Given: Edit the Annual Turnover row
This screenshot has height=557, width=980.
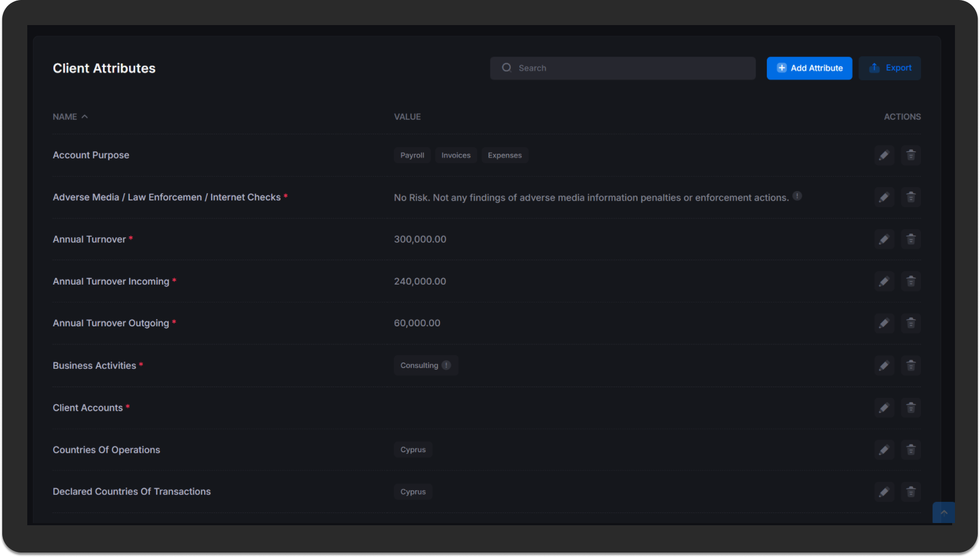Looking at the screenshot, I should point(884,240).
